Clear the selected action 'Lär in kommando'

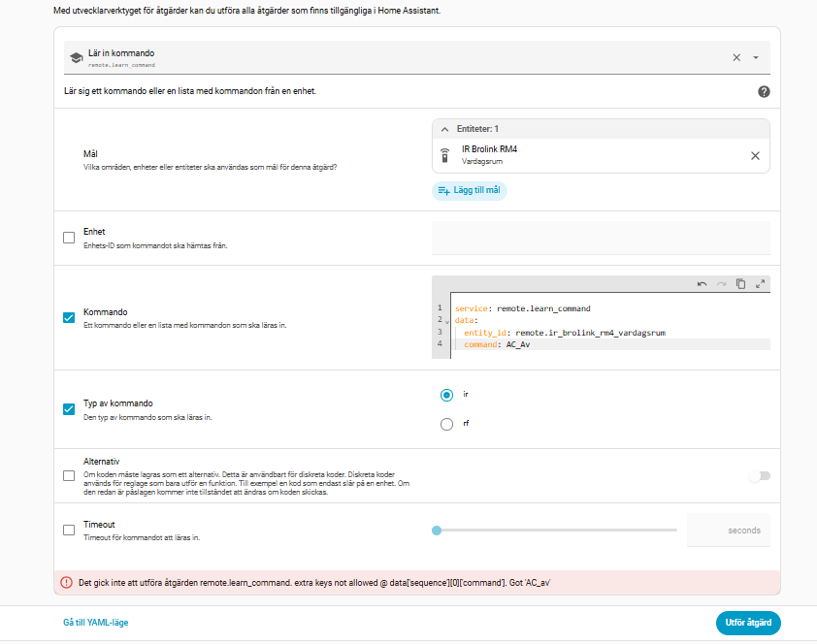point(736,57)
